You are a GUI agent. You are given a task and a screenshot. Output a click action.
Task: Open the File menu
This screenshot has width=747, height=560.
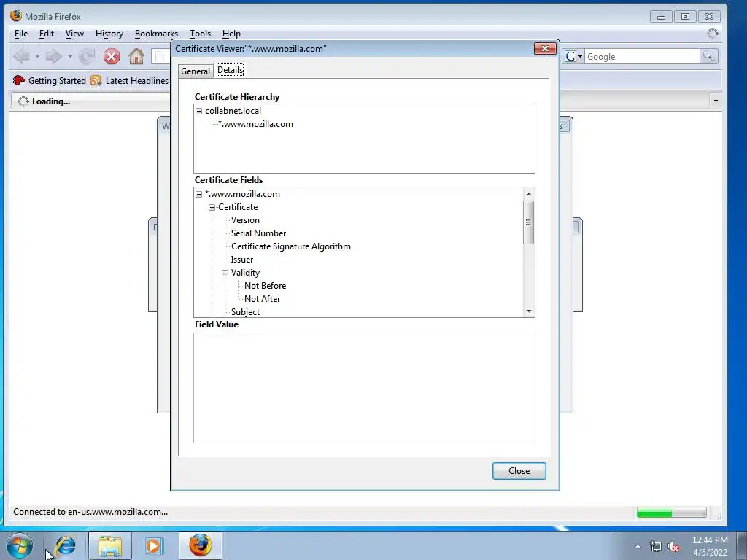21,34
